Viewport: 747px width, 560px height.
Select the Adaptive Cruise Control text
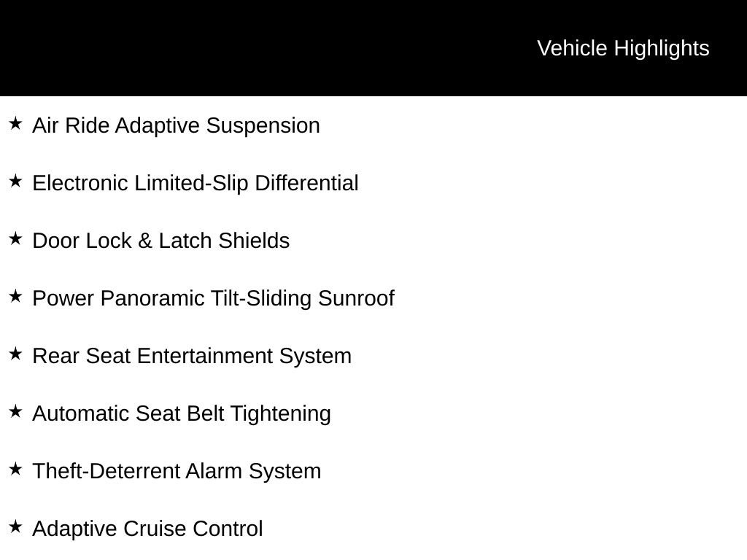coord(147,529)
